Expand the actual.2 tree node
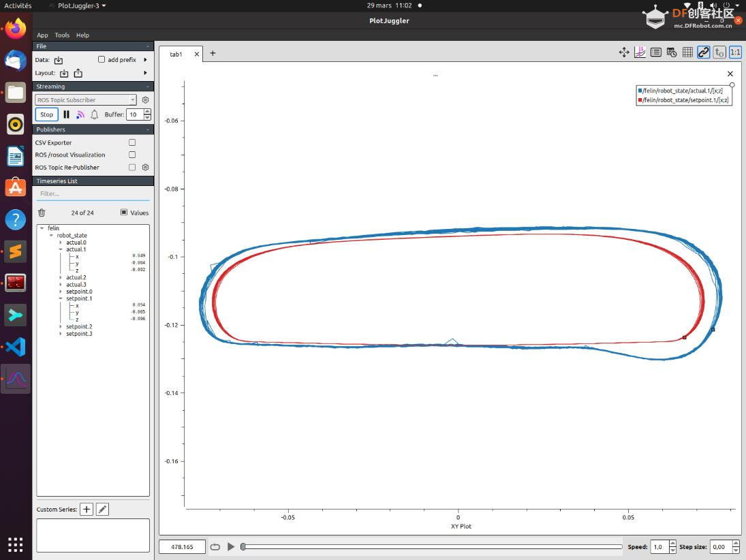Viewport: 746px width, 560px height. pyautogui.click(x=61, y=277)
